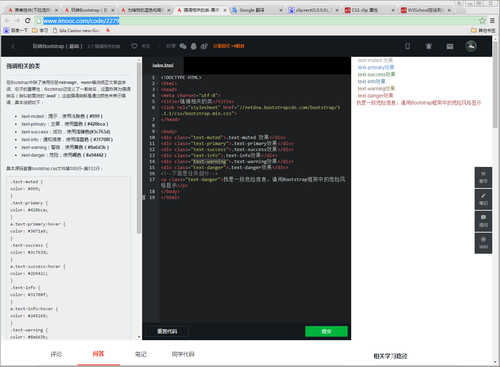Collapse the head block at line 3

[157, 89]
